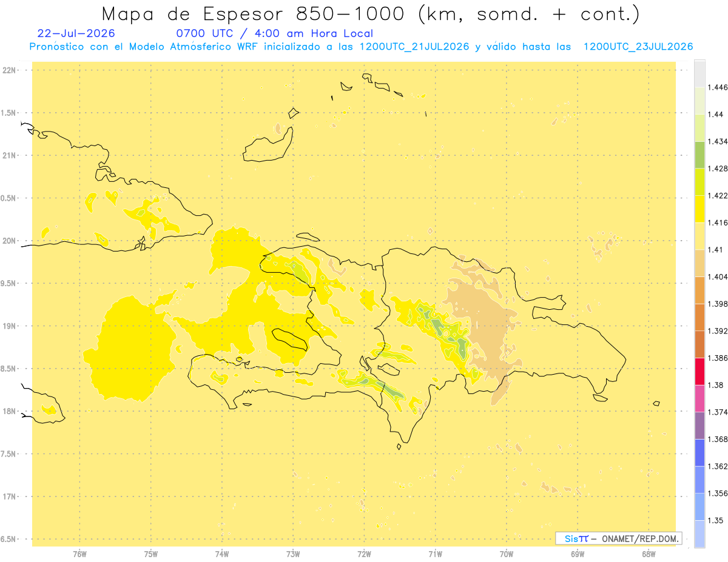Click the legend value '1.404'
728x562 pixels.
coord(718,276)
